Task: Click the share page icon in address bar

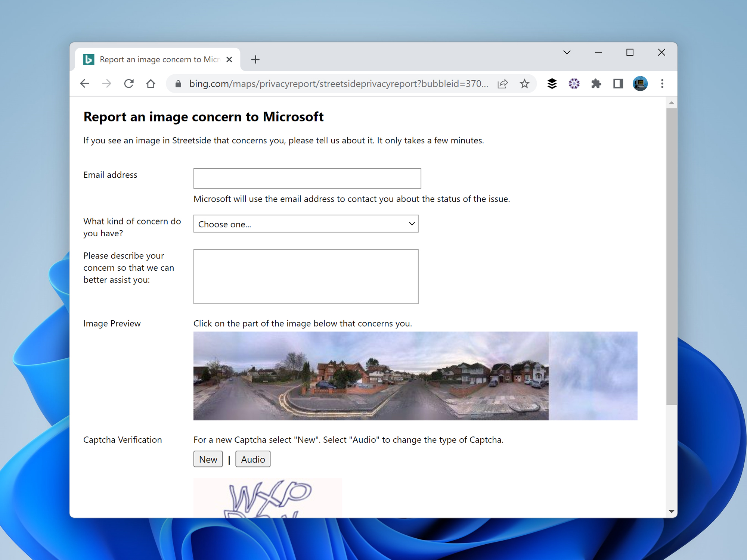Action: coord(503,84)
